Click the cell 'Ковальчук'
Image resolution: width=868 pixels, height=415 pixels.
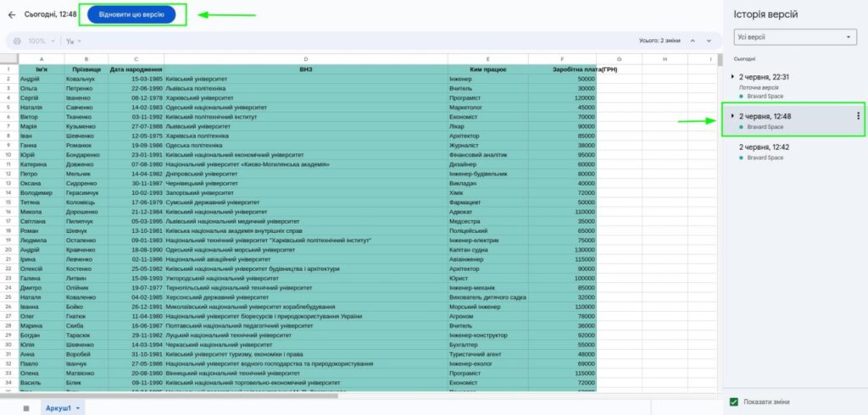(86, 79)
